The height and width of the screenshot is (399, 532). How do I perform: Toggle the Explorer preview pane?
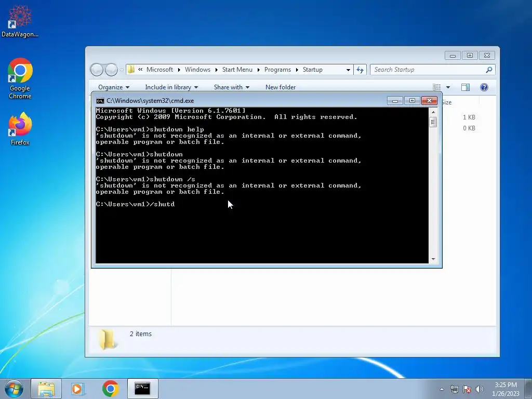pos(465,87)
